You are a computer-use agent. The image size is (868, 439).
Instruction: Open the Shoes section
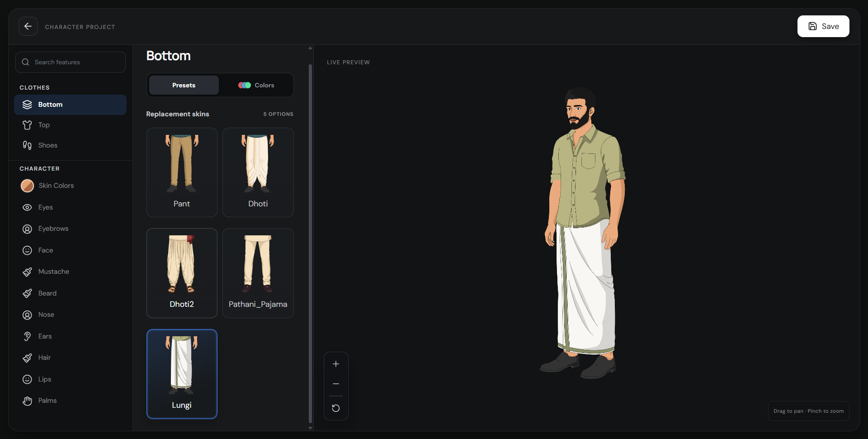(71, 145)
